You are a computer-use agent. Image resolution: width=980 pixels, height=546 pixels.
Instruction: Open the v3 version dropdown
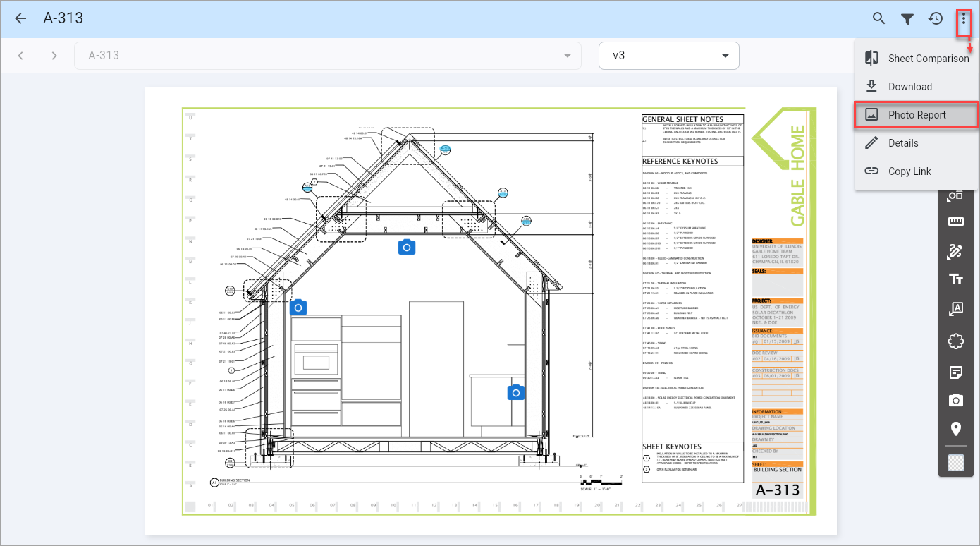[x=668, y=56]
